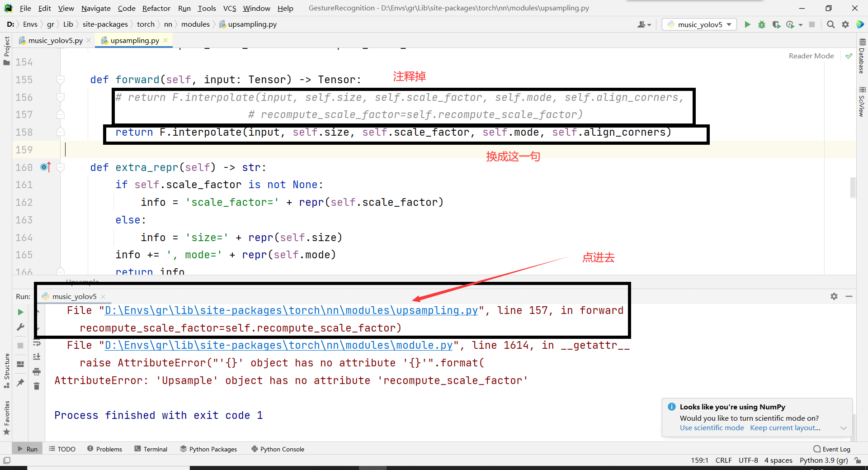The width and height of the screenshot is (868, 470).
Task: Click the colorful Code With Me icon at far right
Action: 860,24
